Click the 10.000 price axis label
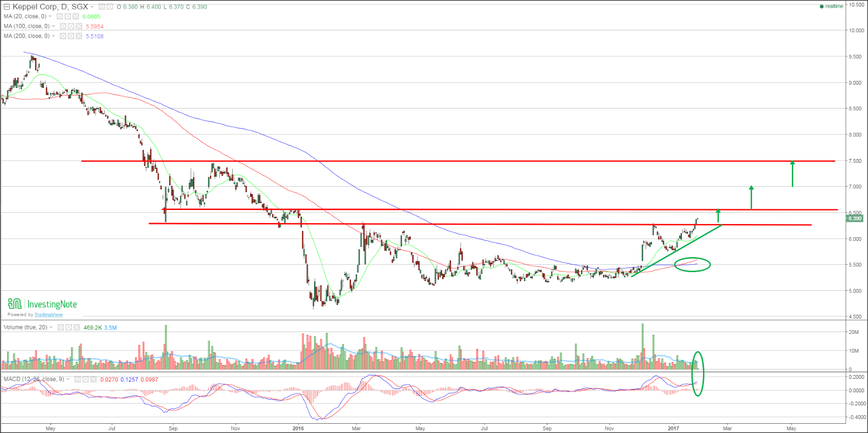Viewport: 868px width, 433px height. [856, 30]
